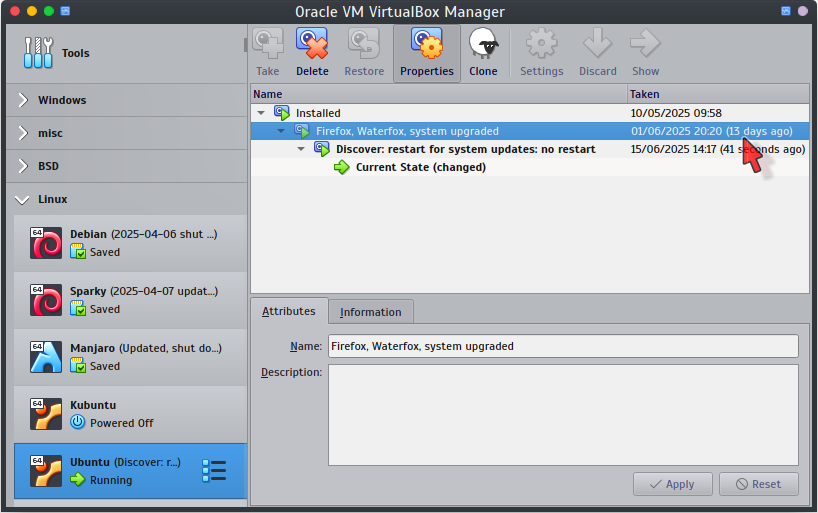The image size is (818, 513).
Task: Click the title bar left blue window icon
Action: coord(65,11)
